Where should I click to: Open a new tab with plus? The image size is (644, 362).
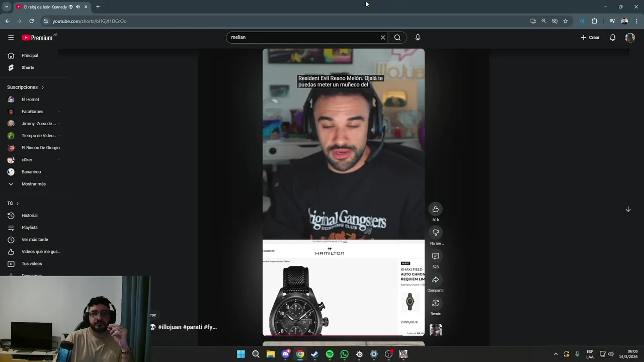98,7
